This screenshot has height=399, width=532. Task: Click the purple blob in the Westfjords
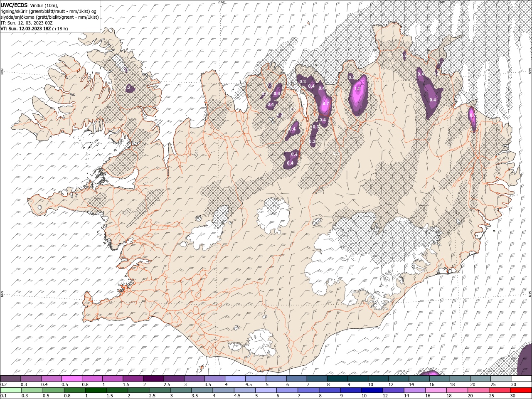(x=129, y=87)
